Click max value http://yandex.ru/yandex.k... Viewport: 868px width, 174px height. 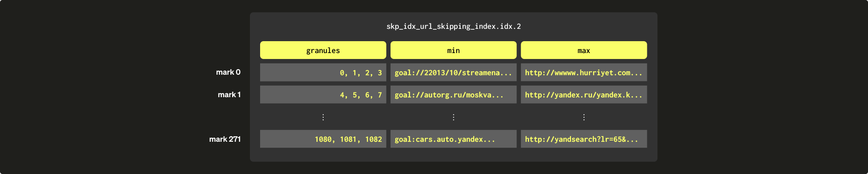[583, 95]
